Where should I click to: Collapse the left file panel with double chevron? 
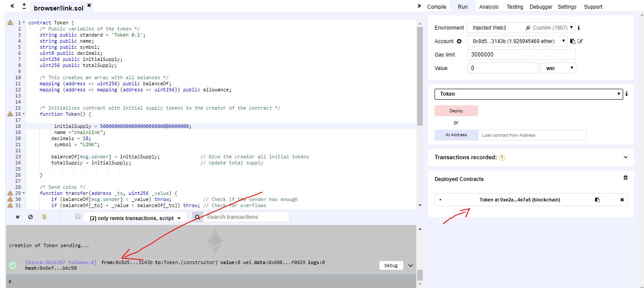(12, 6)
